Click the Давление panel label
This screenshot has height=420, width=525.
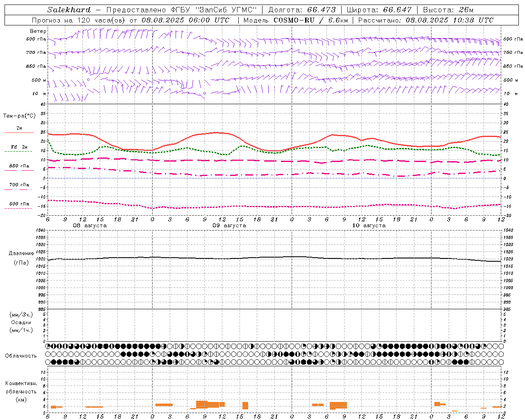click(x=21, y=253)
